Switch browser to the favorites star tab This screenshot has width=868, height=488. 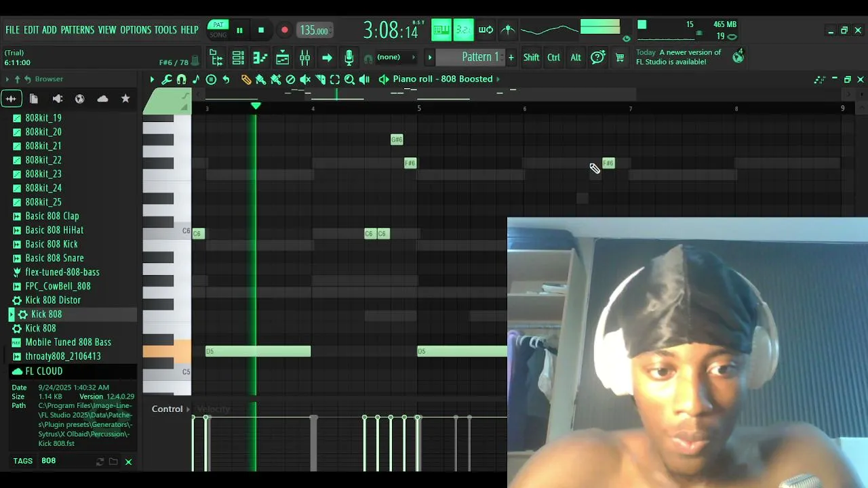125,99
